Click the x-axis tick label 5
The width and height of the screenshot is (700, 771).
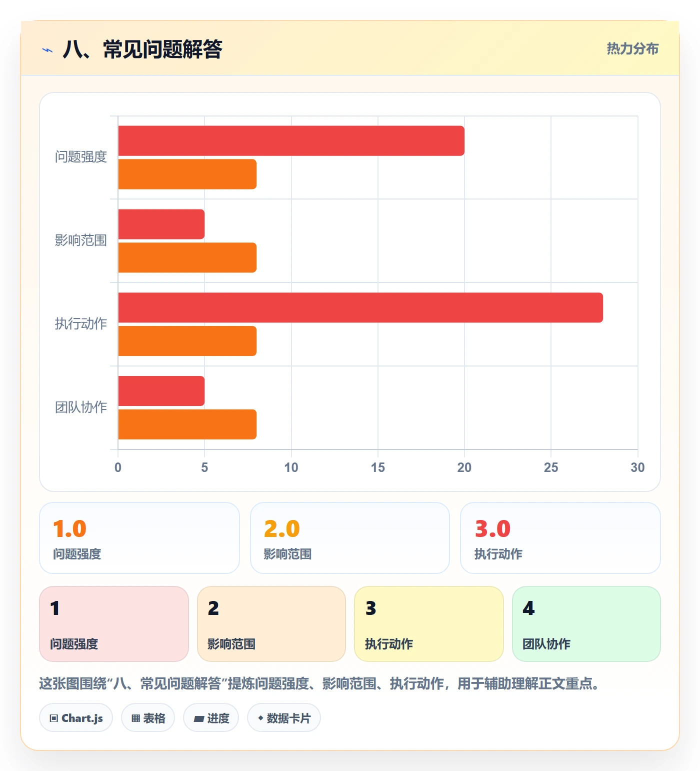[204, 467]
